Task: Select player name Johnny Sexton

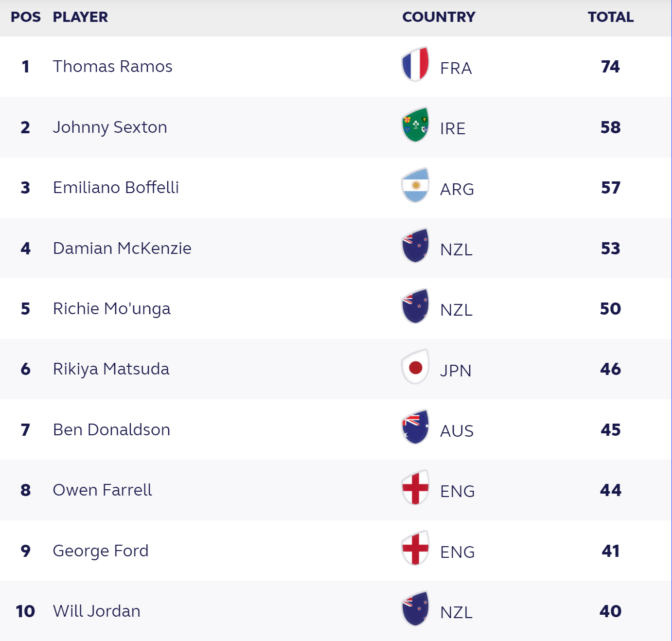Action: point(110,127)
